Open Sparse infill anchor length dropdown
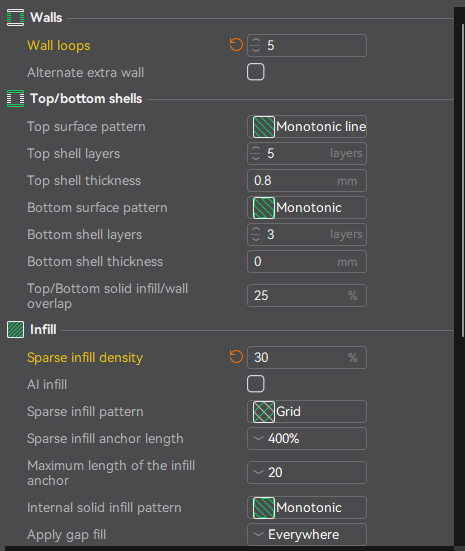 (307, 439)
